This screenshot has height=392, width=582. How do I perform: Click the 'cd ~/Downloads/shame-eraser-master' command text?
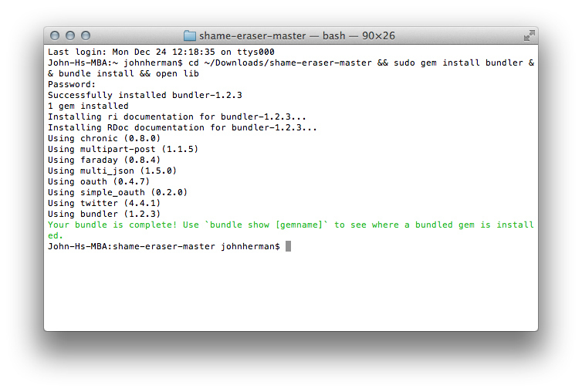280,63
